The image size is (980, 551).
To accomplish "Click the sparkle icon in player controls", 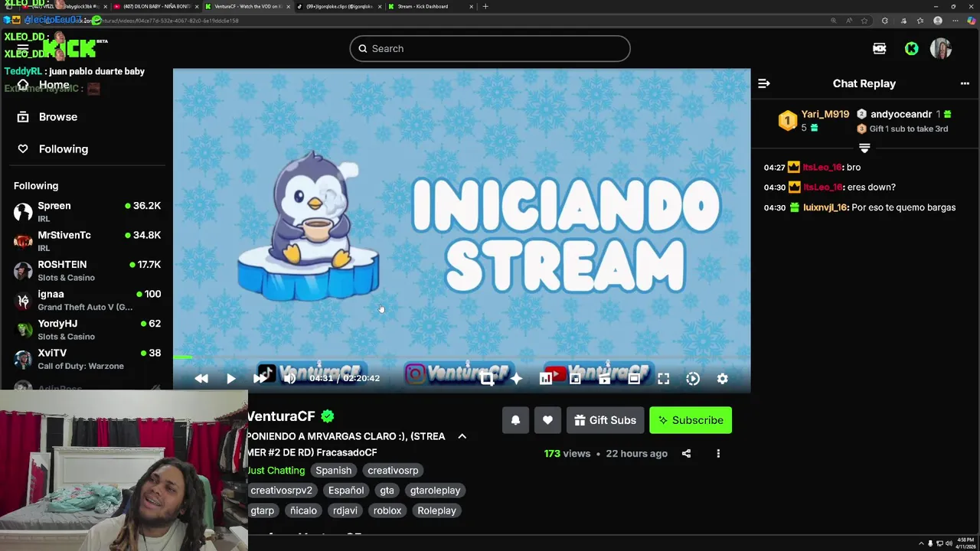I will coord(516,378).
